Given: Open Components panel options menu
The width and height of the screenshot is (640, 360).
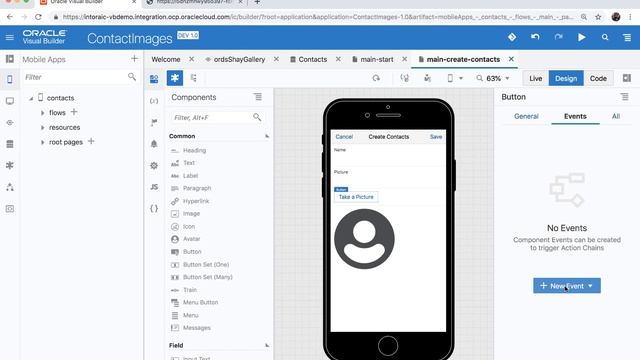Looking at the screenshot, I should [258, 97].
